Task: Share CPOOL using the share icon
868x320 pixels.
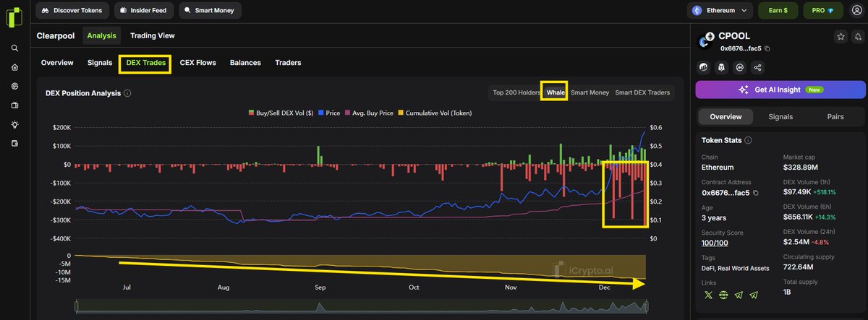Action: [758, 67]
